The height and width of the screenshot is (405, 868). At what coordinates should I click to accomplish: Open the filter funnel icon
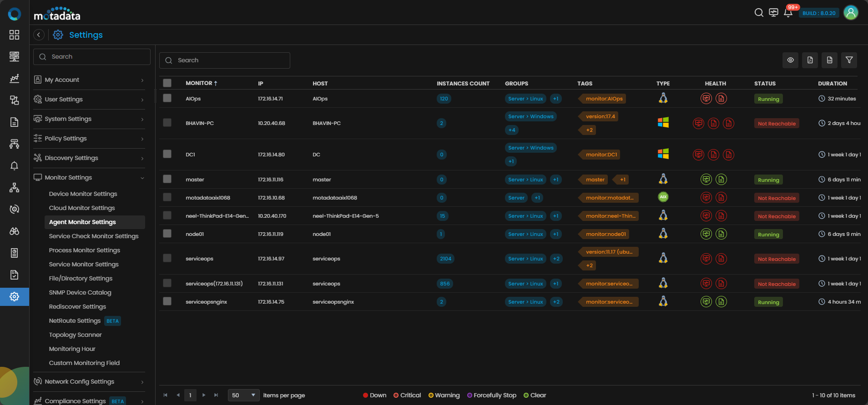pyautogui.click(x=849, y=60)
